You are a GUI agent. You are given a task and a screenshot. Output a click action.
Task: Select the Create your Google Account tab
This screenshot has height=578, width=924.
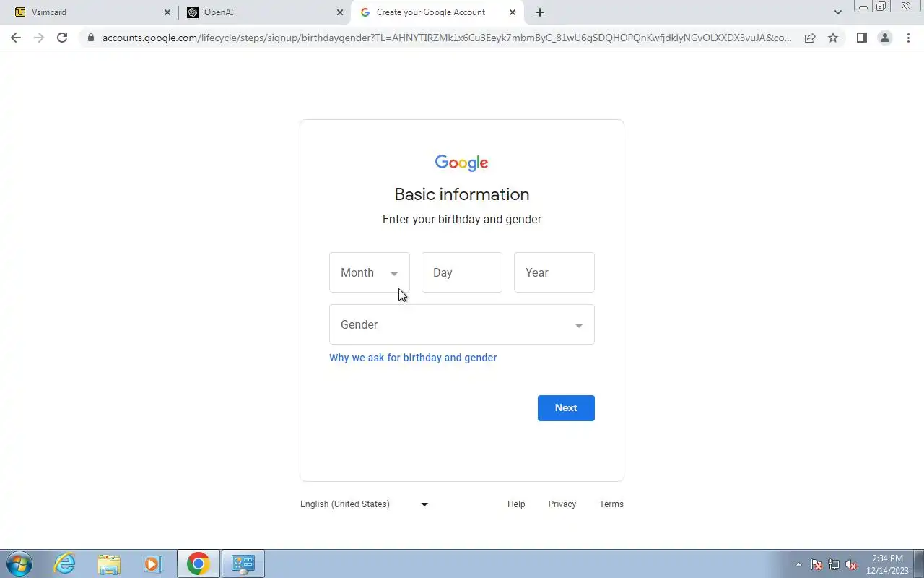(439, 12)
